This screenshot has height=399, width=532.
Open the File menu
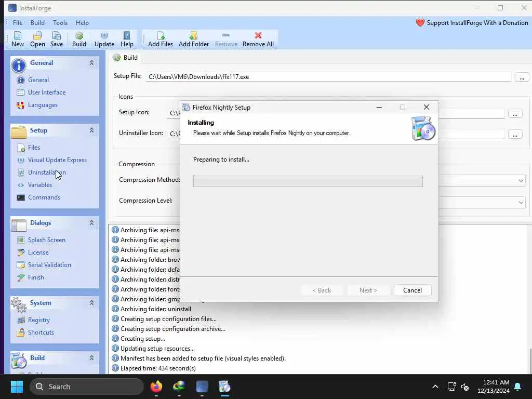18,23
